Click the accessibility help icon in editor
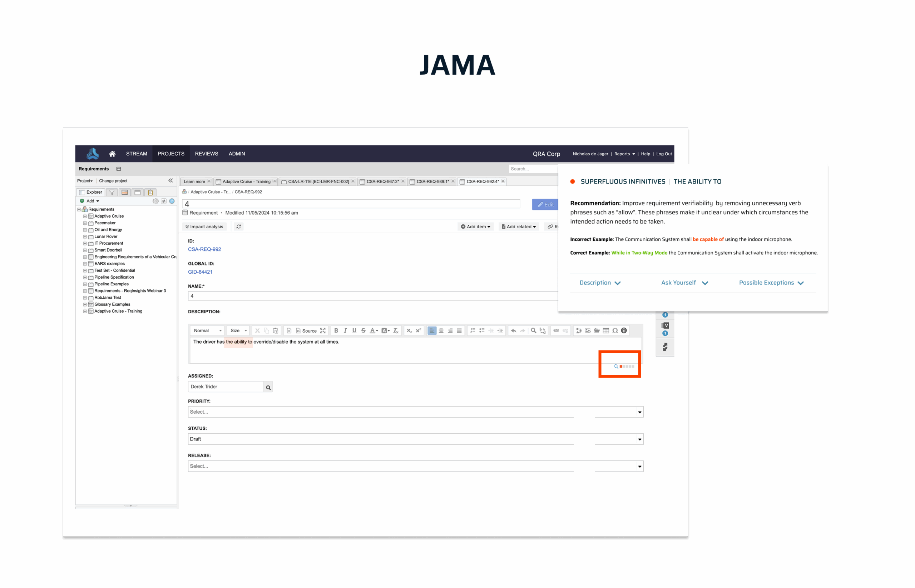The image size is (915, 588). (x=624, y=331)
